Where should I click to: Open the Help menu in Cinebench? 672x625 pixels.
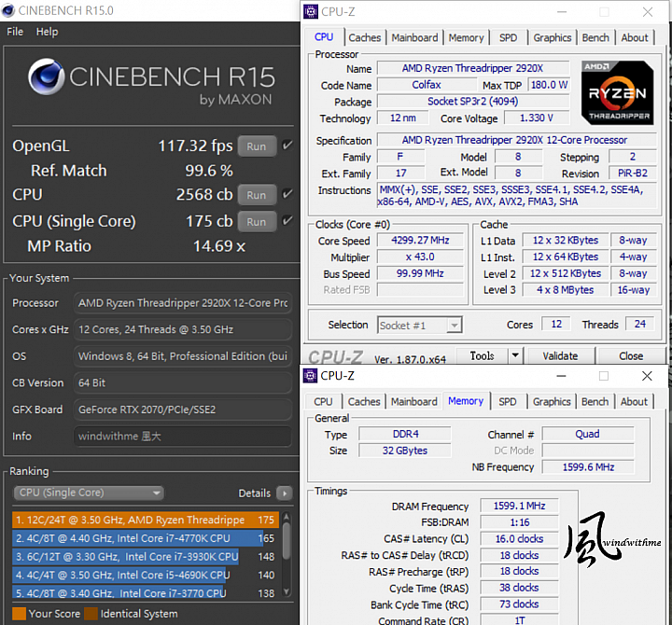tap(48, 32)
